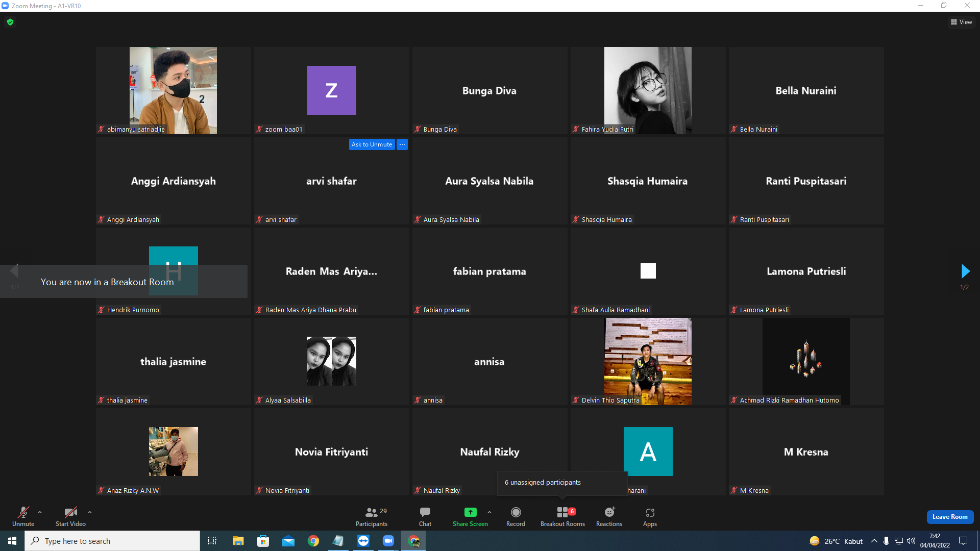The image size is (980, 551).
Task: Select the fabian pratama participant tile
Action: click(490, 271)
